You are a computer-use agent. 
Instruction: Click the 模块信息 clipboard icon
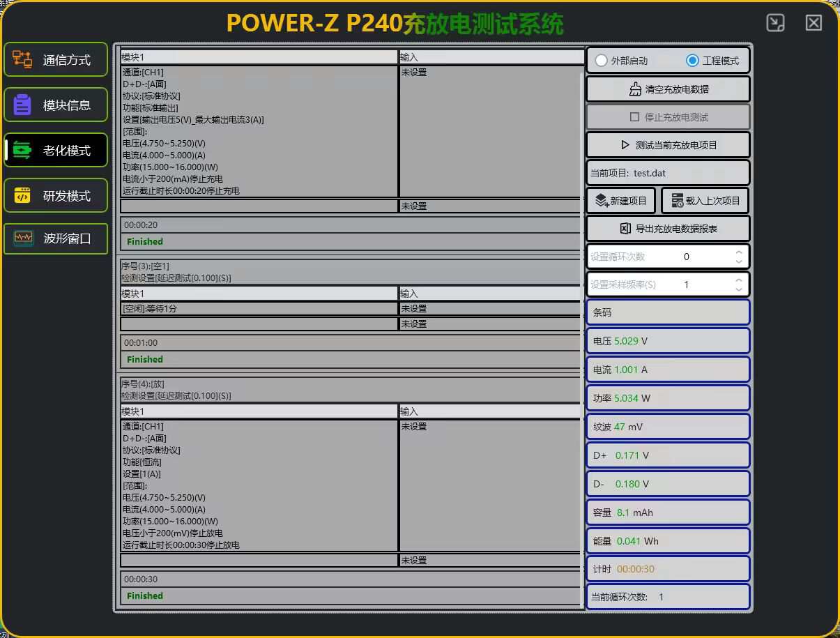pyautogui.click(x=22, y=105)
